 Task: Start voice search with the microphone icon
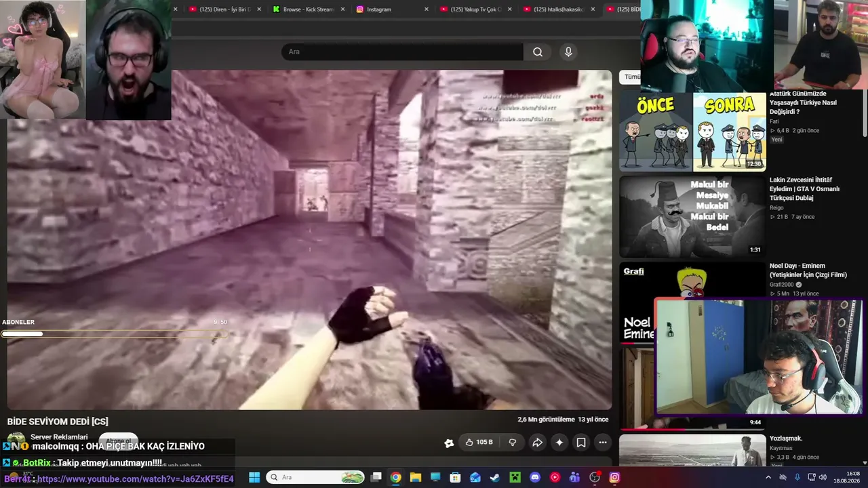[568, 52]
